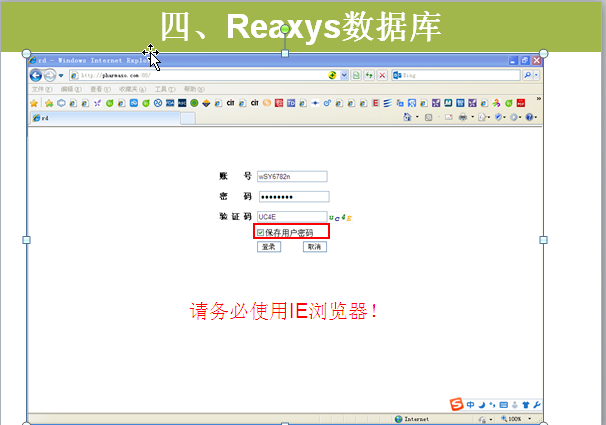This screenshot has width=606, height=425.
Task: Open the 编辑 menu
Action: click(x=71, y=89)
